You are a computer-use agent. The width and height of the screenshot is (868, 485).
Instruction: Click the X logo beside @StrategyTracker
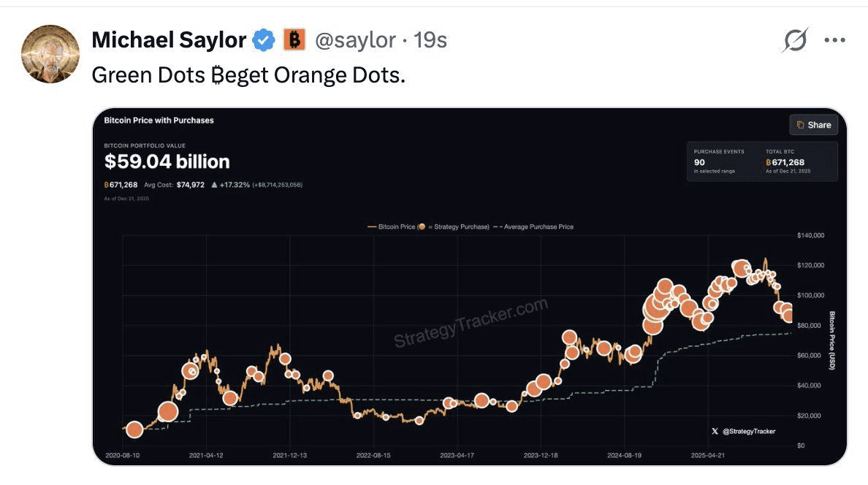[x=715, y=432]
